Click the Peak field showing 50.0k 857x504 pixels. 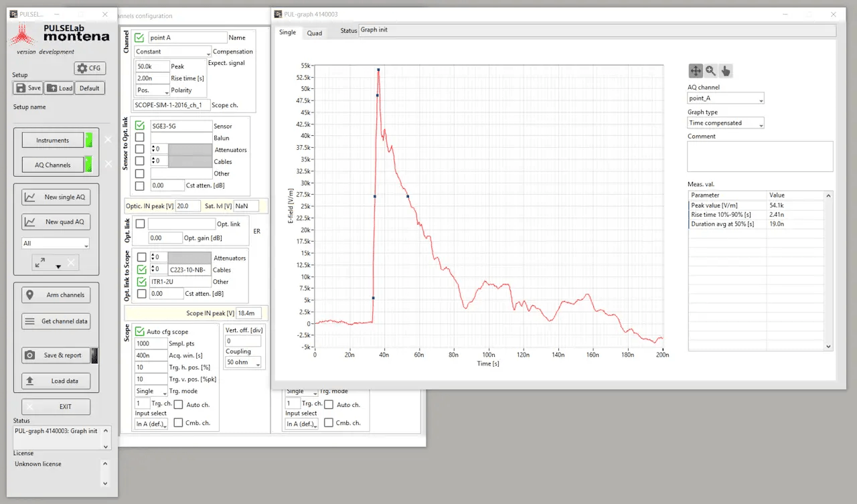pos(152,66)
